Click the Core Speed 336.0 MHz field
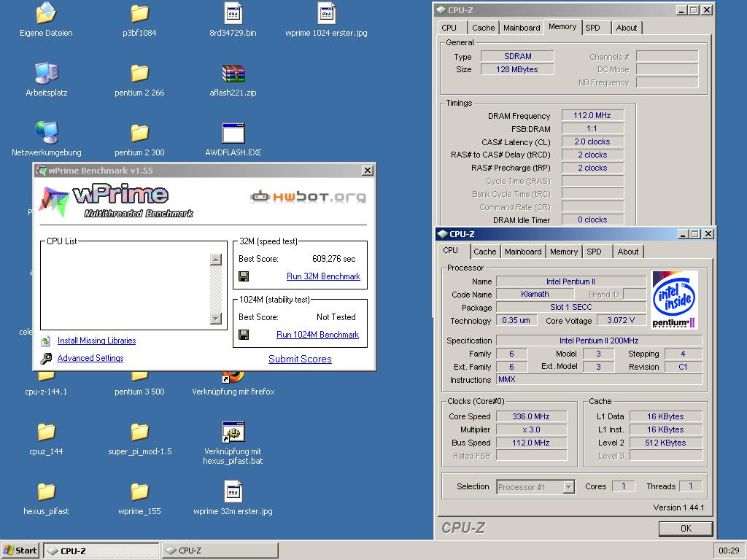Viewport: 747px width, 560px height. tap(531, 416)
